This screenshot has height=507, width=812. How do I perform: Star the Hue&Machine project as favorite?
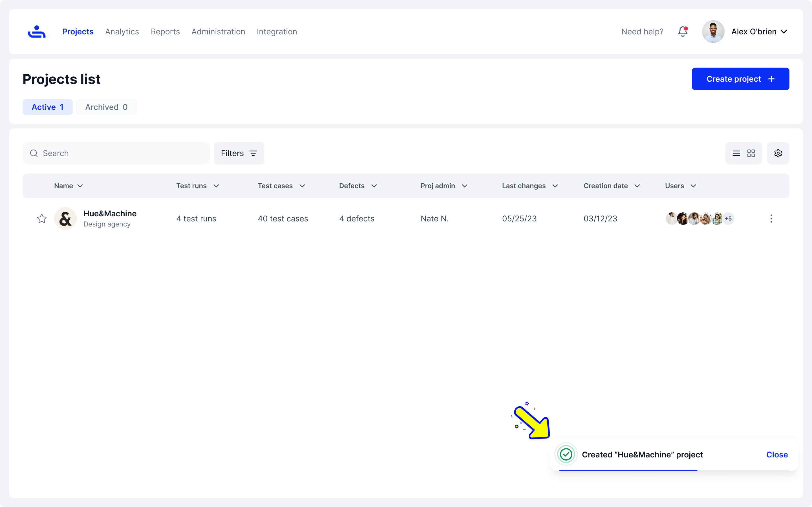pos(42,219)
